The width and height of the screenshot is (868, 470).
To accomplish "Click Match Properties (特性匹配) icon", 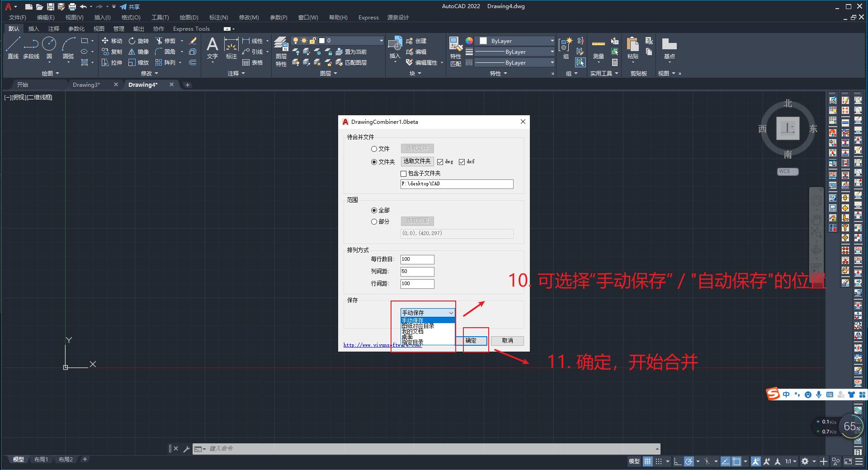I will tap(455, 52).
